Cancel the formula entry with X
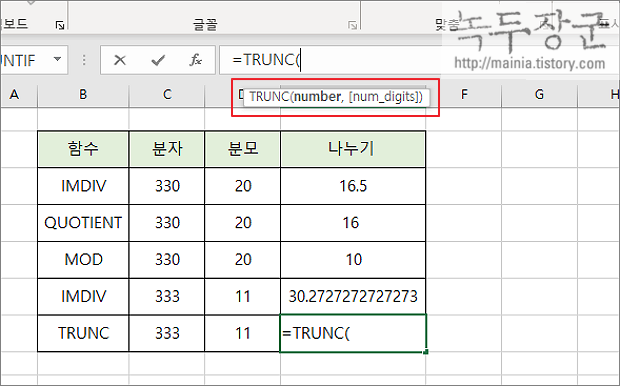 tap(119, 60)
